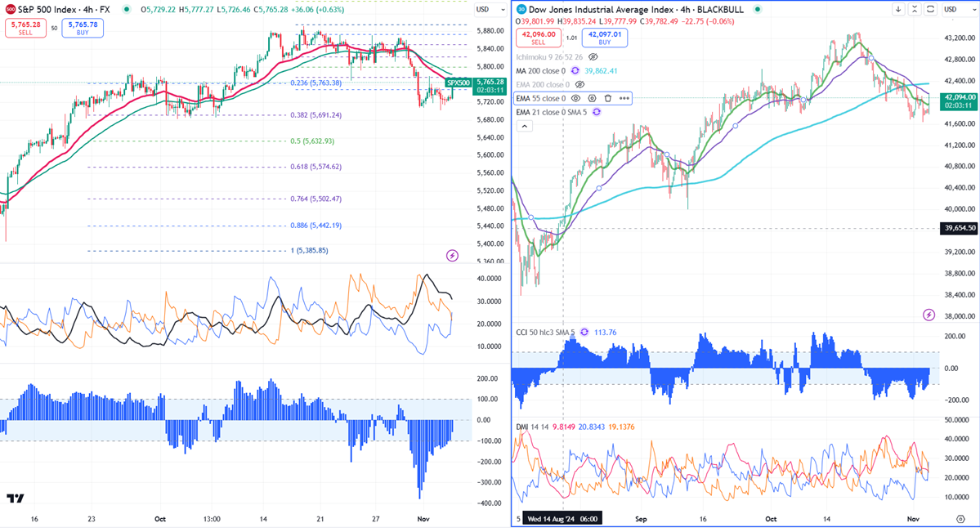The width and height of the screenshot is (980, 532).
Task: Select the CCI 50 hlc3 SMA 5 legend
Action: pos(546,332)
